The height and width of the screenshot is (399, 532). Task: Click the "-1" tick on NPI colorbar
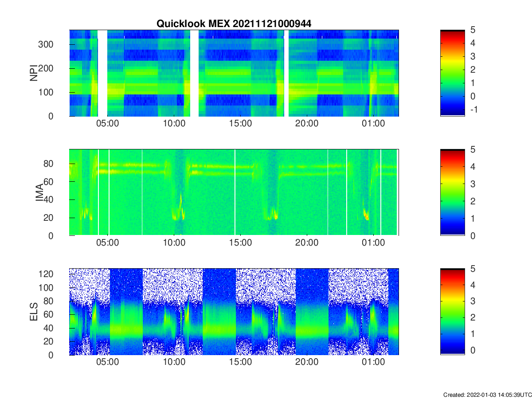pos(473,109)
